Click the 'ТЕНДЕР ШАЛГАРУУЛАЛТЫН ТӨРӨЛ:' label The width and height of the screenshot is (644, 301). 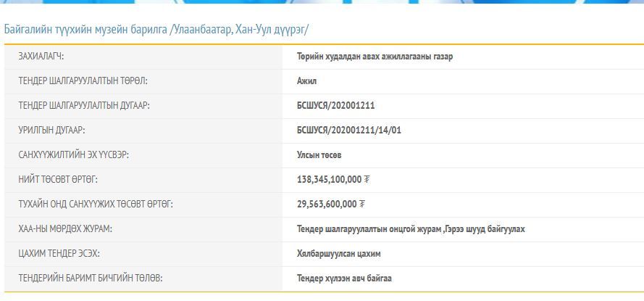coord(88,81)
